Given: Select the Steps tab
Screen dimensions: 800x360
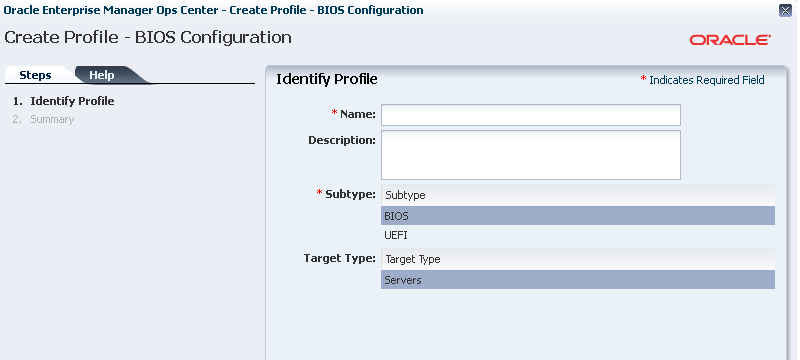Looking at the screenshot, I should (35, 75).
